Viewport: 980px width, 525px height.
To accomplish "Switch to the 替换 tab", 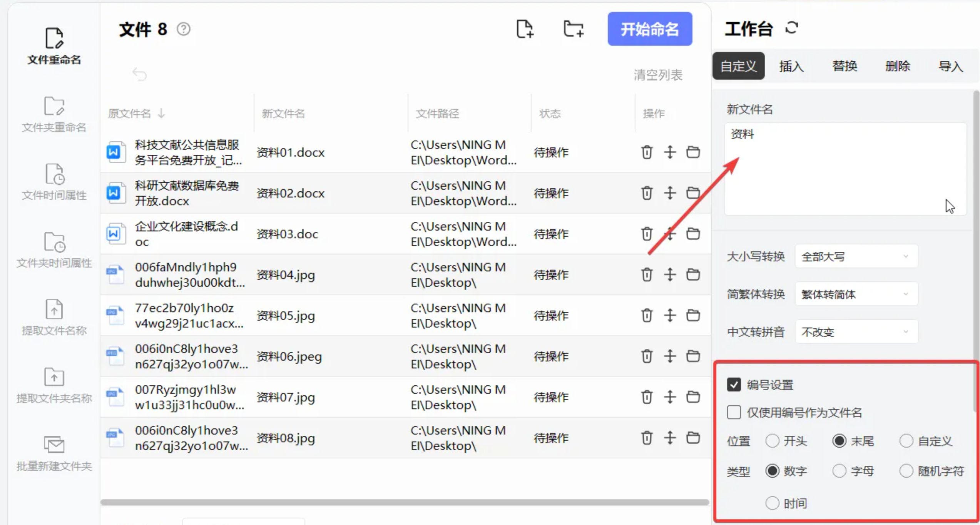I will click(845, 66).
